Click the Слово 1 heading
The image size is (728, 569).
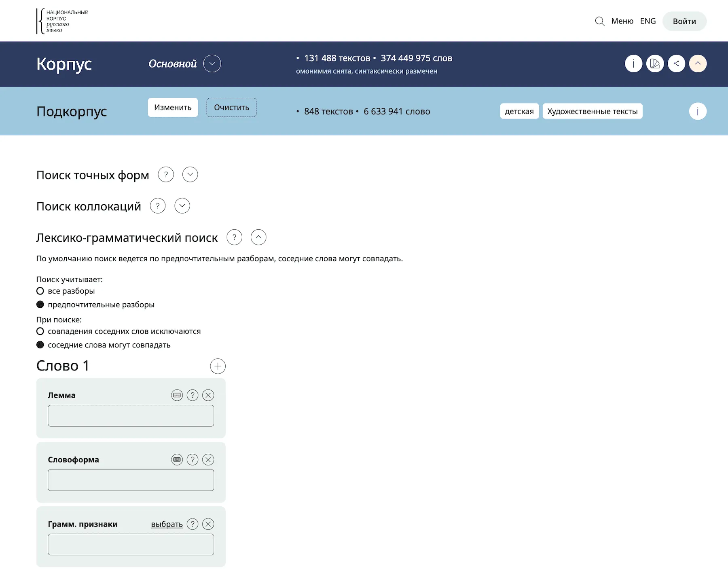(63, 366)
